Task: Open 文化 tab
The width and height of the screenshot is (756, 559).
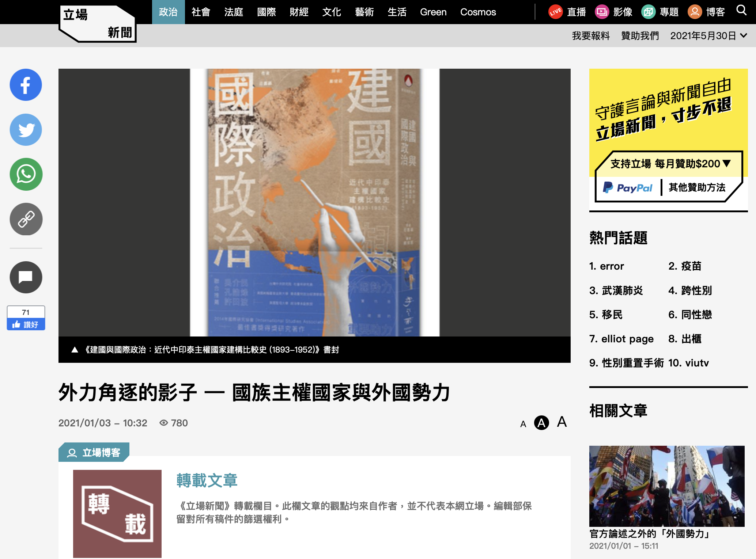Action: click(332, 12)
